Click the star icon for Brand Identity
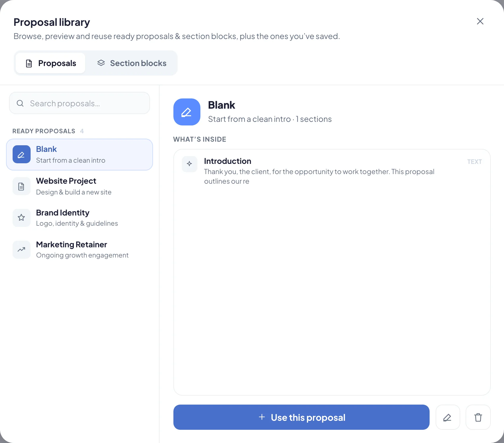504x443 pixels. (x=21, y=218)
